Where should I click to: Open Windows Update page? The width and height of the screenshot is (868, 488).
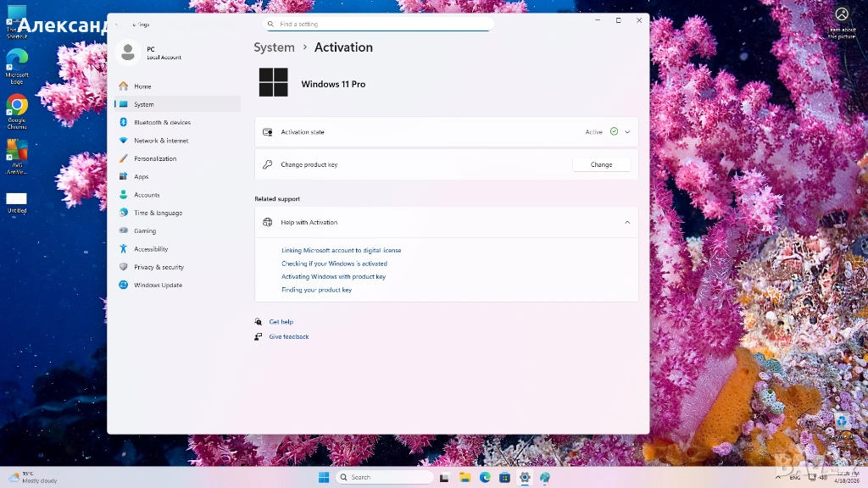[158, 286]
